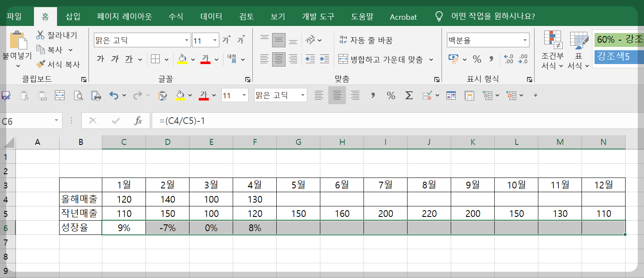Click the Format Painter (서식 복사) brush
Image resolution: width=644 pixels, height=278 pixels.
click(58, 64)
